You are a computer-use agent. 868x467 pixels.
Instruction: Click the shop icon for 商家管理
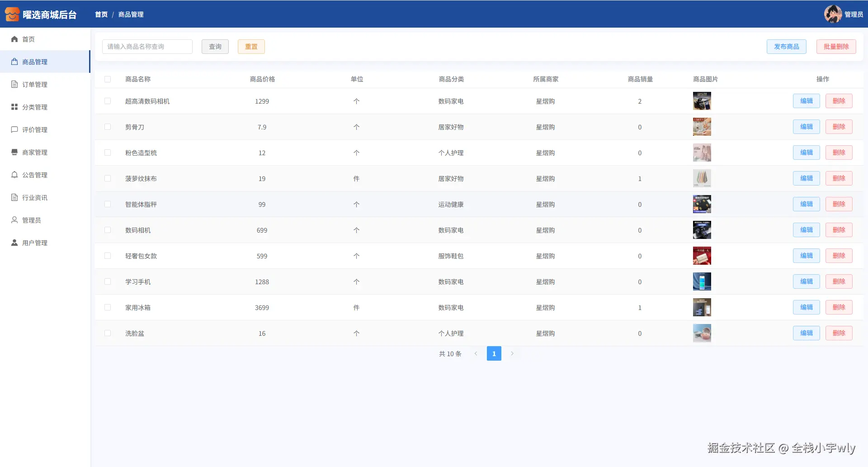(14, 152)
